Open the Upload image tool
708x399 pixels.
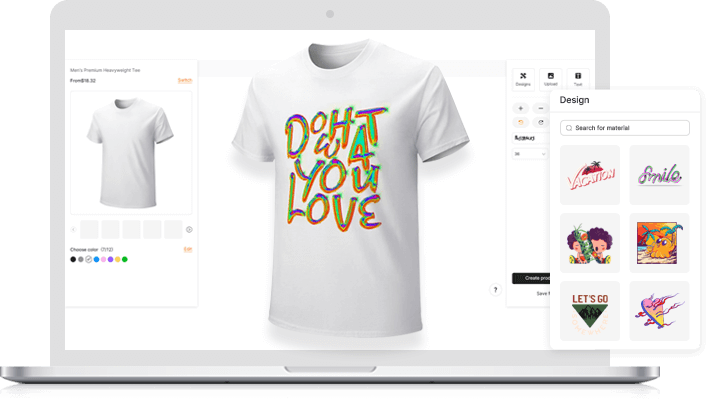[550, 79]
